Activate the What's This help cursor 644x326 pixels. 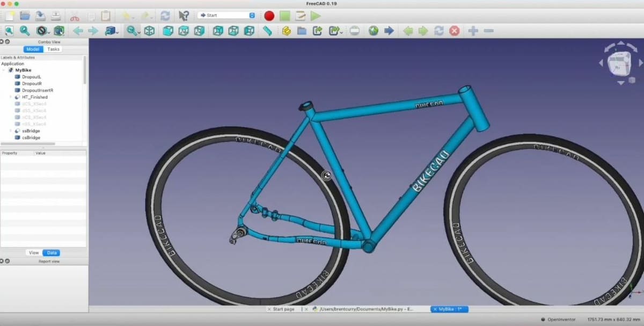(x=184, y=16)
